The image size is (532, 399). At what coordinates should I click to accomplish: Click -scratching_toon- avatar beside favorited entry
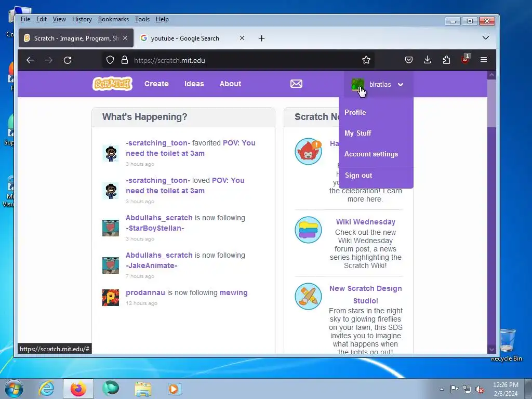click(111, 153)
